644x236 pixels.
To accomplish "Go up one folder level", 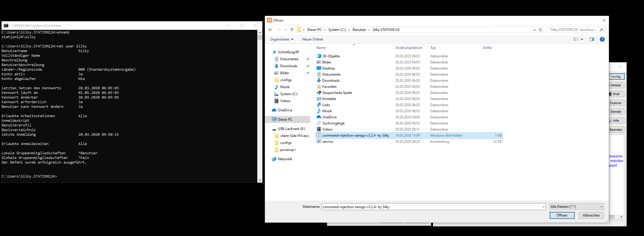I will (292, 30).
